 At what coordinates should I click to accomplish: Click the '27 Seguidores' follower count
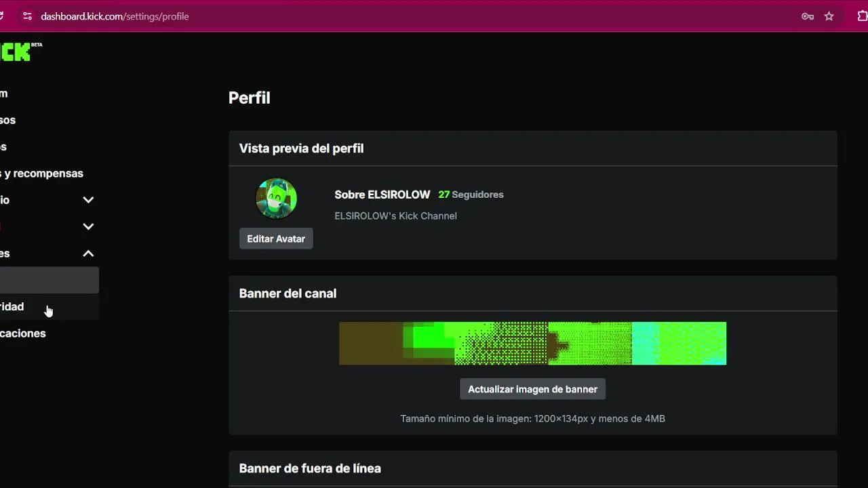471,195
